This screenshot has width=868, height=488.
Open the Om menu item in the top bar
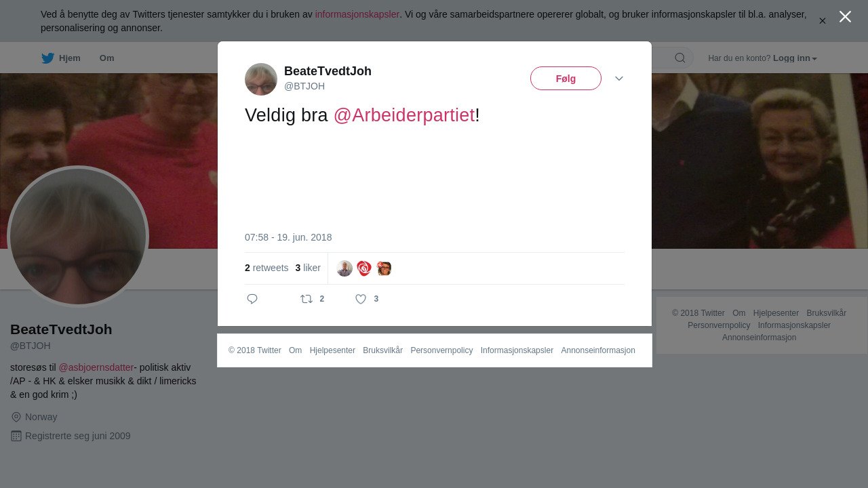pos(106,58)
